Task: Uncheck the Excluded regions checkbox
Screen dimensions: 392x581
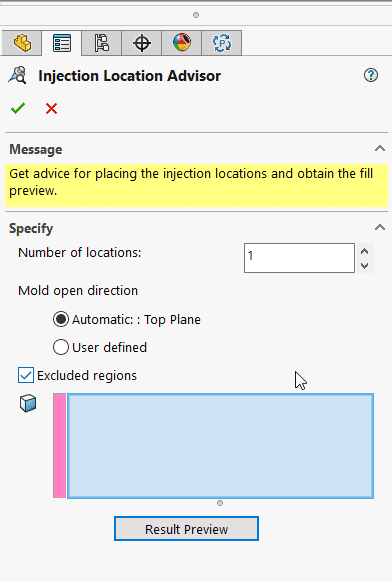Action: coord(26,375)
